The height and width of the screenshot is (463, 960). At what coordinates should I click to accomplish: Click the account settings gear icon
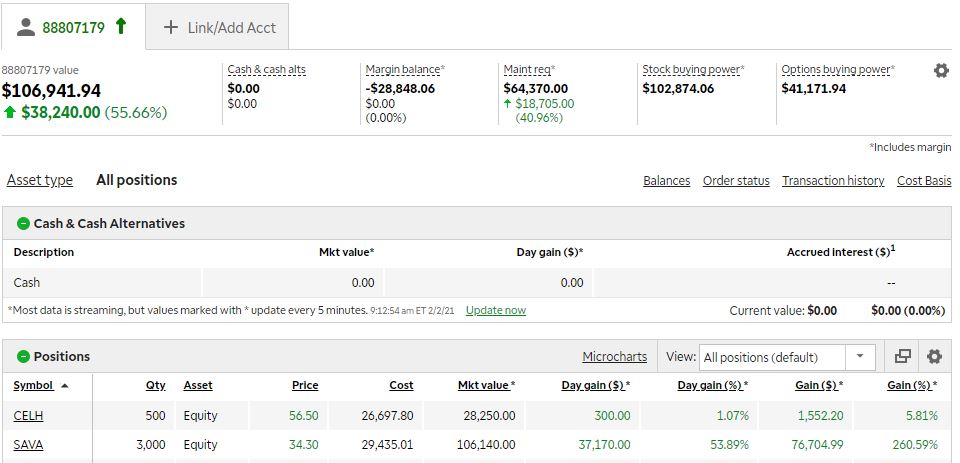coord(940,71)
